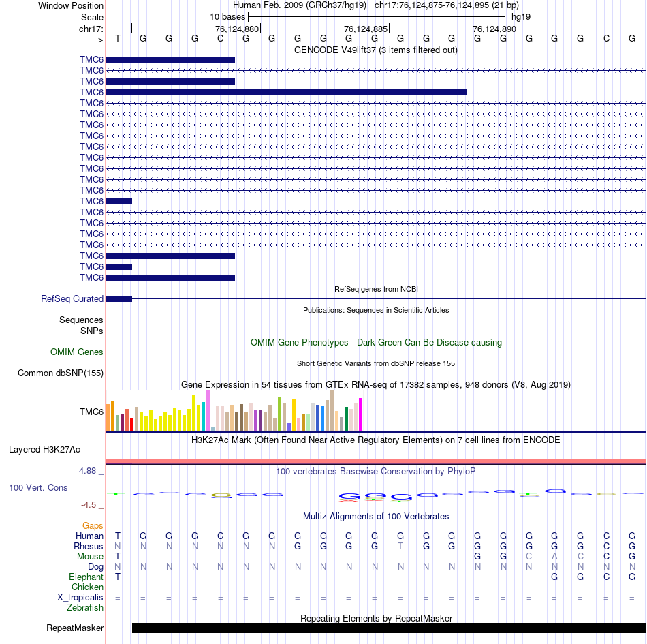The height and width of the screenshot is (644, 647).
Task: Click the chr17: ruler label
Action: tap(91, 29)
